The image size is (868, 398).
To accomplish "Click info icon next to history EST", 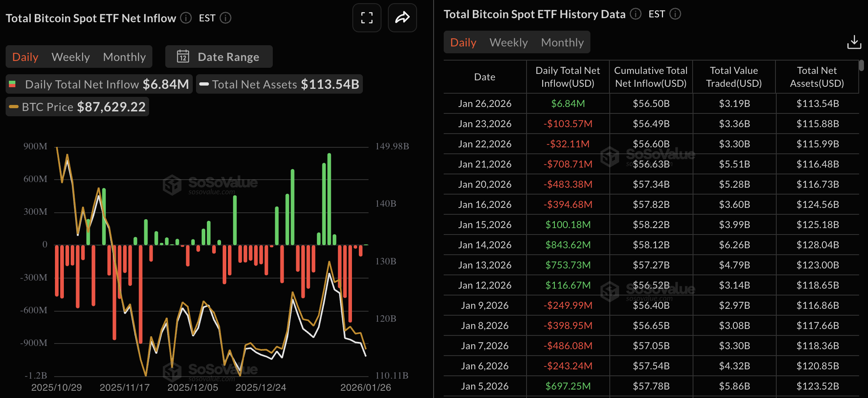I will click(x=675, y=14).
